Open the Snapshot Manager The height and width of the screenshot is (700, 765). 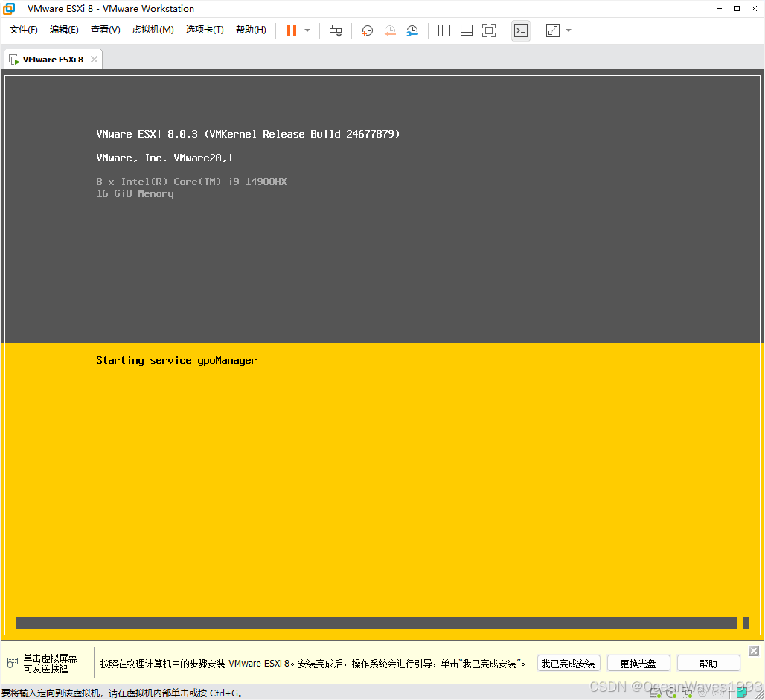[x=412, y=30]
